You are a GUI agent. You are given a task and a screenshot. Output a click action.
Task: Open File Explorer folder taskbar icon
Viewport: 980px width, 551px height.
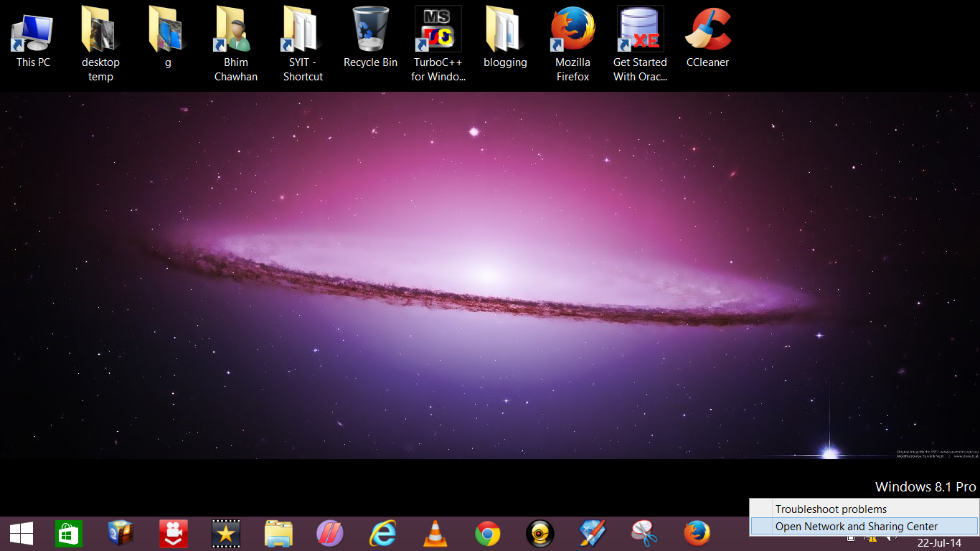[278, 534]
